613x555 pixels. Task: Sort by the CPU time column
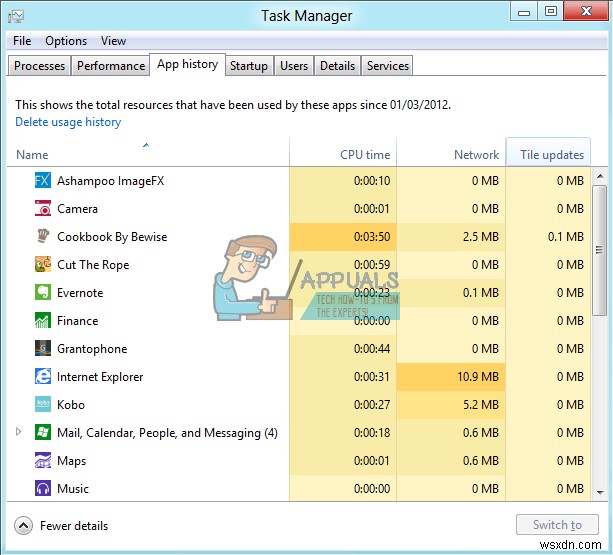pyautogui.click(x=365, y=155)
